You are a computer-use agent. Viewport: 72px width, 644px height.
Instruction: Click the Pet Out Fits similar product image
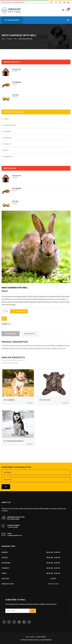tap(54, 383)
